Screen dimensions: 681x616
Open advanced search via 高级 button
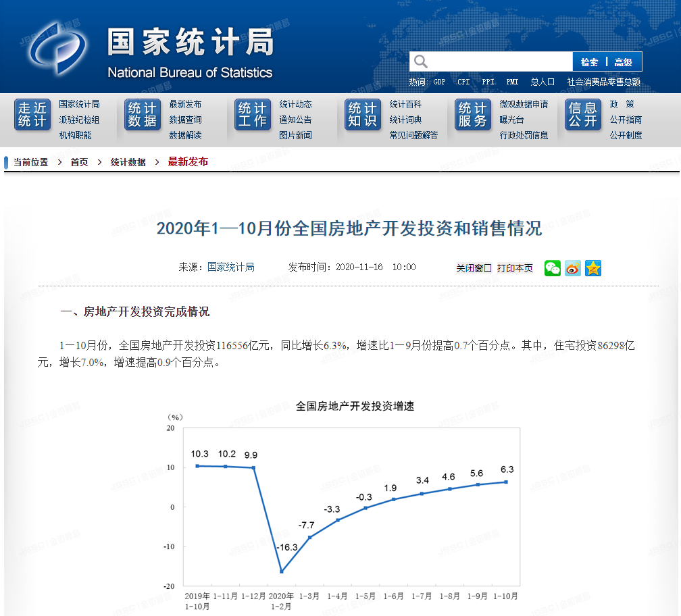point(625,61)
